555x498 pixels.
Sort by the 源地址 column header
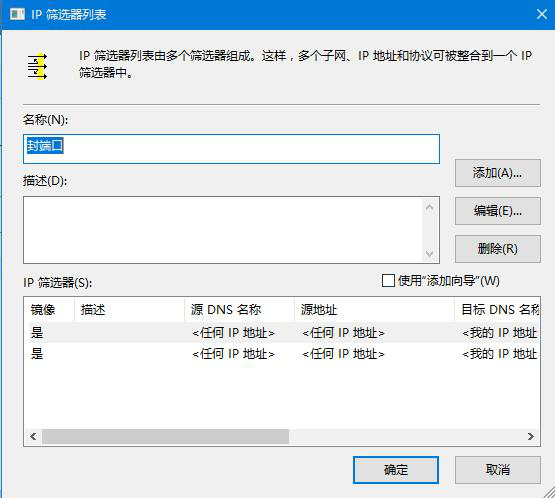pos(374,310)
